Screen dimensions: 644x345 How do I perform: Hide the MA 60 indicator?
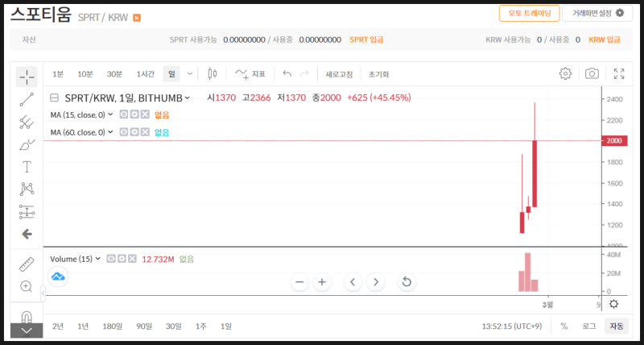(124, 132)
